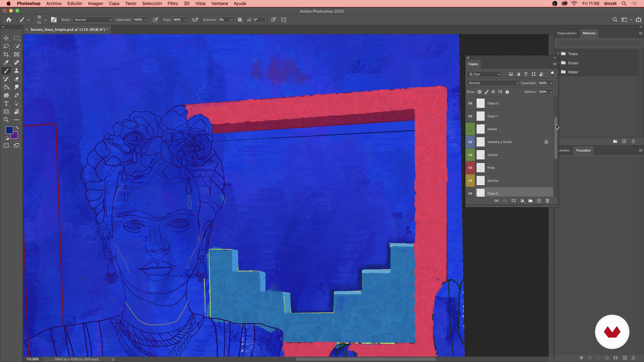
Task: Open the Grass pattern folder
Action: click(573, 63)
